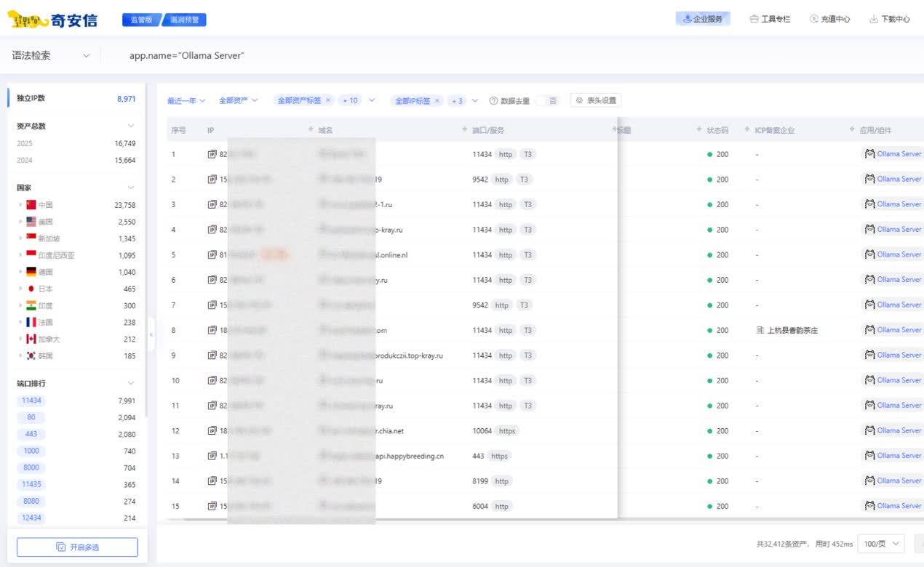The image size is (924, 567).
Task: Click the IP icon in row 1
Action: click(212, 154)
